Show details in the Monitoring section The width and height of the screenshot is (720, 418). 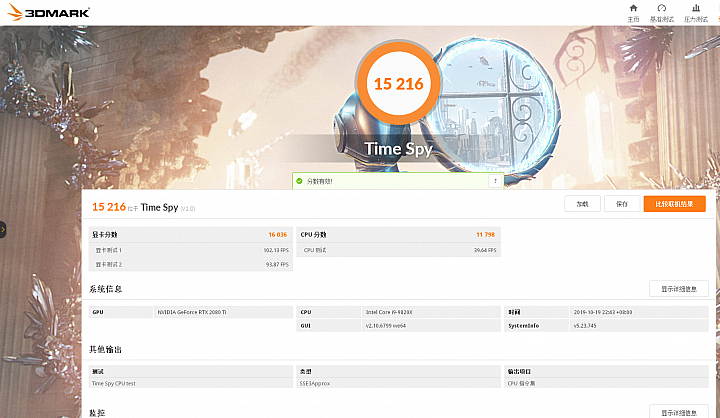point(679,412)
